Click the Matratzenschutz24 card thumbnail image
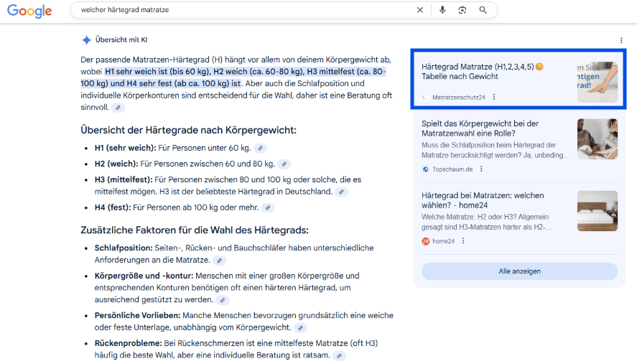 (x=598, y=82)
